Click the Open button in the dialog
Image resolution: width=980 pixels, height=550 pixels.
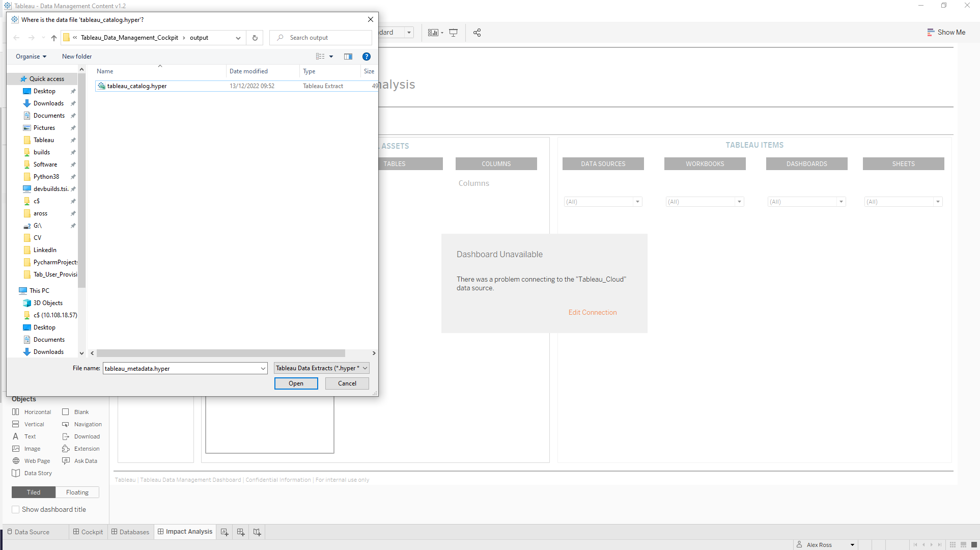296,383
